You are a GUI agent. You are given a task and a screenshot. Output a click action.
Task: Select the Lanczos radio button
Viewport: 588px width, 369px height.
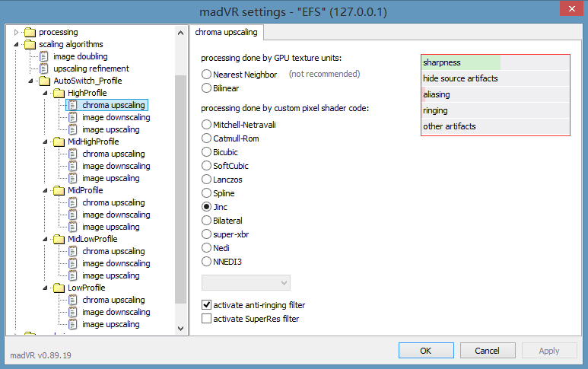[207, 179]
